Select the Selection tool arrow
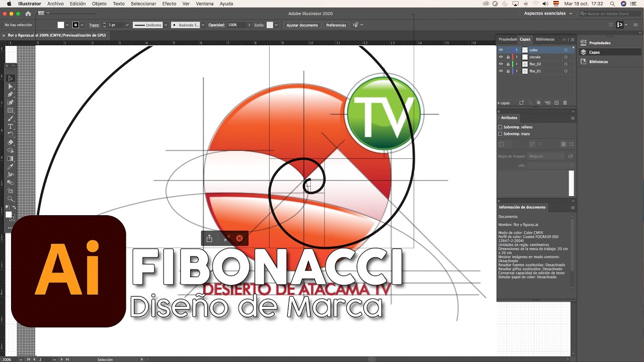644x362 pixels. coord(11,78)
